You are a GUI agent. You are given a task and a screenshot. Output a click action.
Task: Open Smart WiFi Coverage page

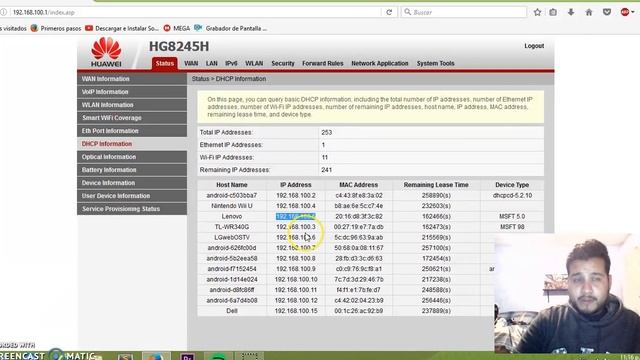132,118
